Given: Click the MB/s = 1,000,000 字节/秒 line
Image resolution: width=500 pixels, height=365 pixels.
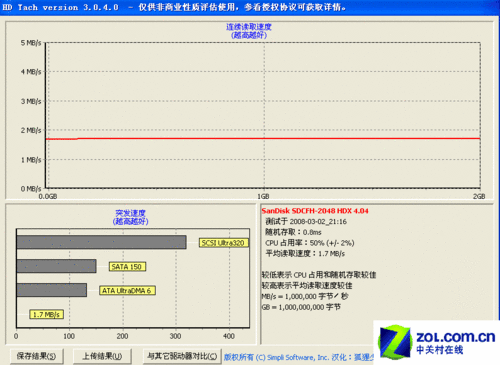Looking at the screenshot, I should pyautogui.click(x=305, y=296).
